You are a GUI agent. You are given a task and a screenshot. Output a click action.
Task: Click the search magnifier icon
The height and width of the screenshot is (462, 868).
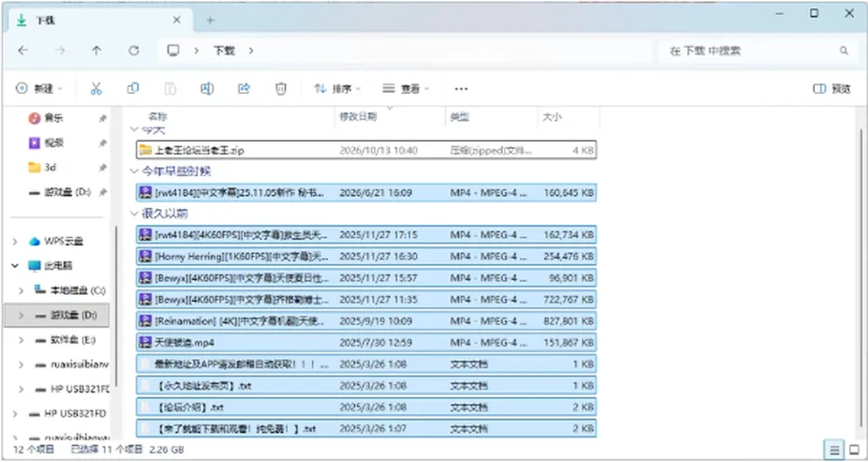(x=844, y=51)
